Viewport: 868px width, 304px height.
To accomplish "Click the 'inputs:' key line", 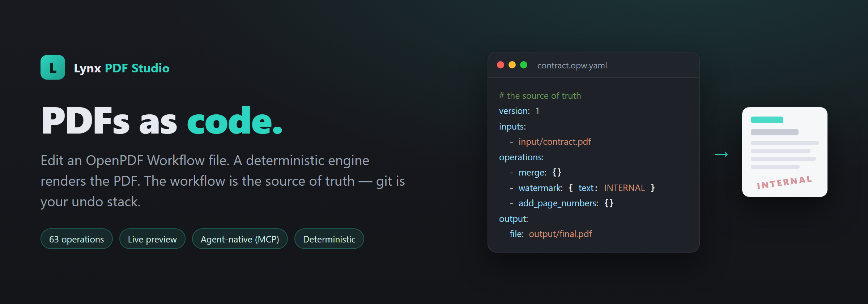I will (x=512, y=126).
